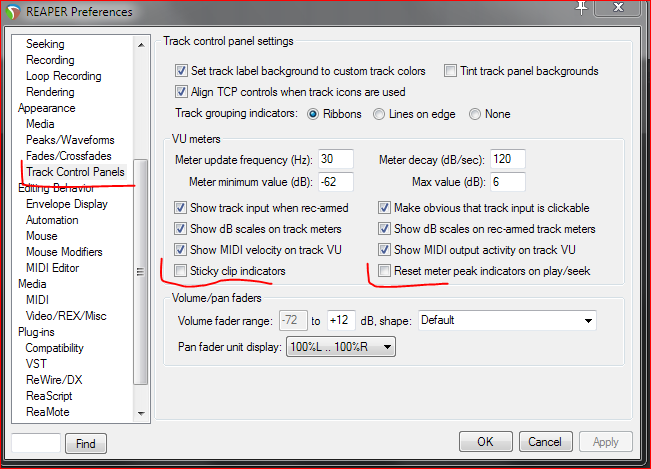Toggle Set track label background to custom colors
The width and height of the screenshot is (651, 469).
(x=181, y=71)
